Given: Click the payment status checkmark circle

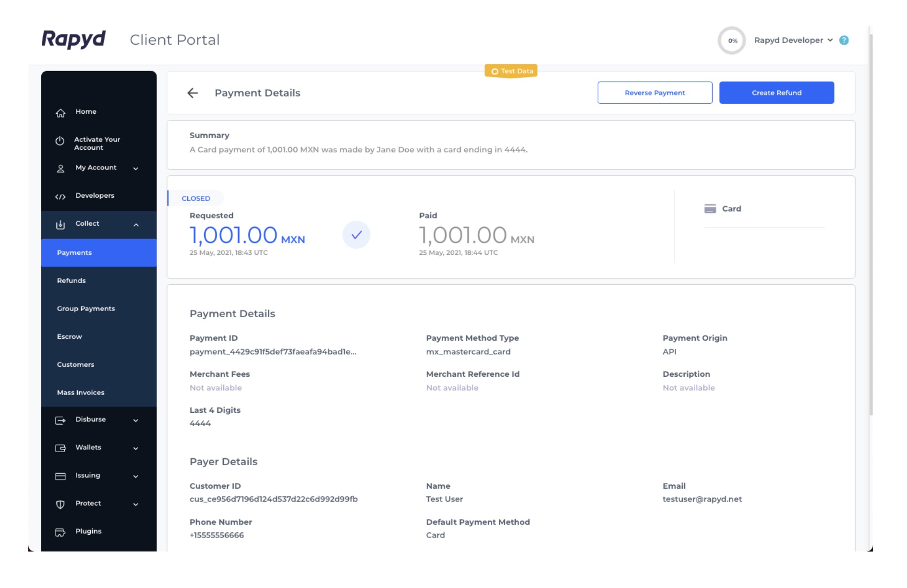Looking at the screenshot, I should [356, 235].
